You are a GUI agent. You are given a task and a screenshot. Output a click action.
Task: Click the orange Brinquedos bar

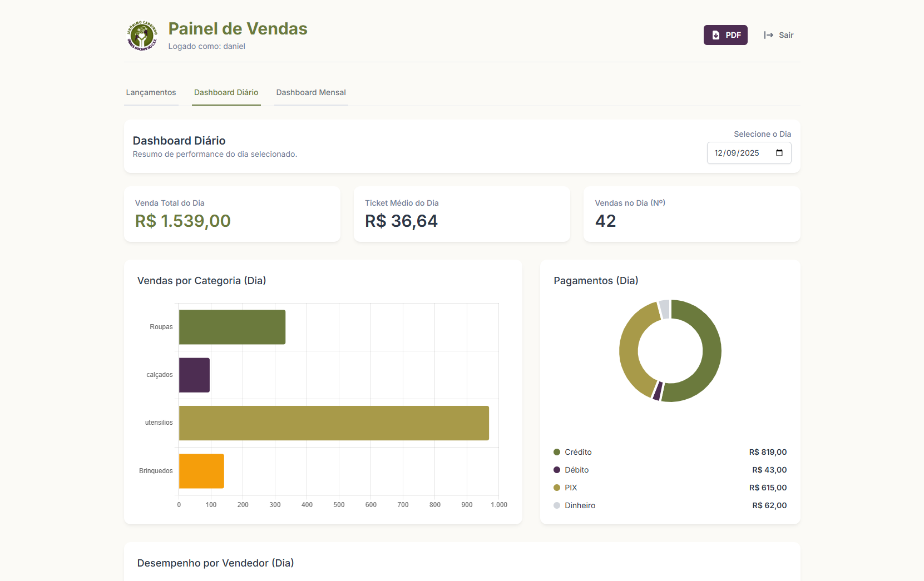point(201,471)
